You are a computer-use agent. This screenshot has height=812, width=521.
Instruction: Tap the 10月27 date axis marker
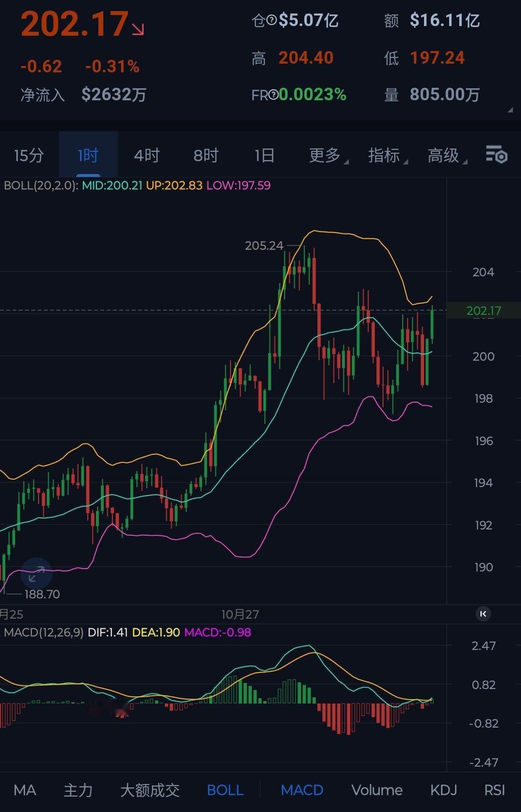[240, 614]
